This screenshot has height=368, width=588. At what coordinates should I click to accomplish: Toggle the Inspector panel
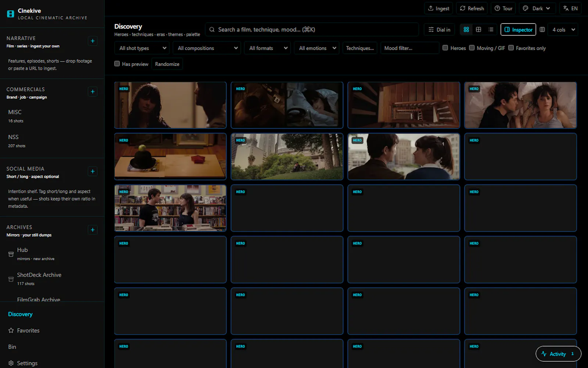coord(518,29)
